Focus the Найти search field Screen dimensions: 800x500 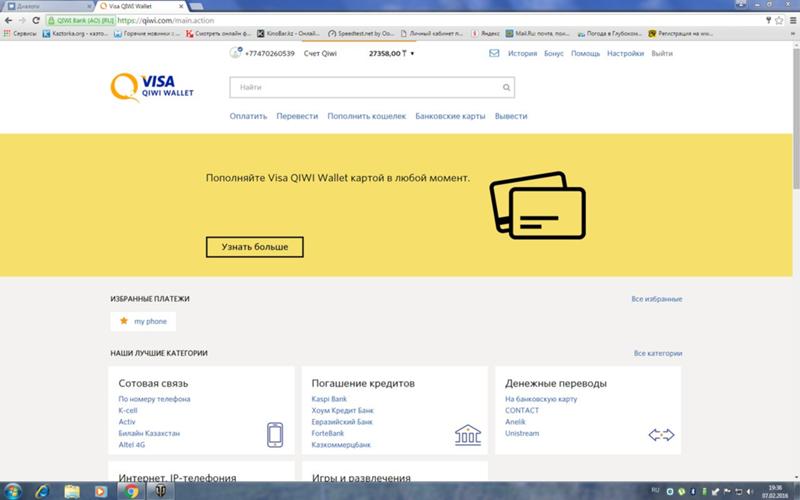(x=372, y=87)
